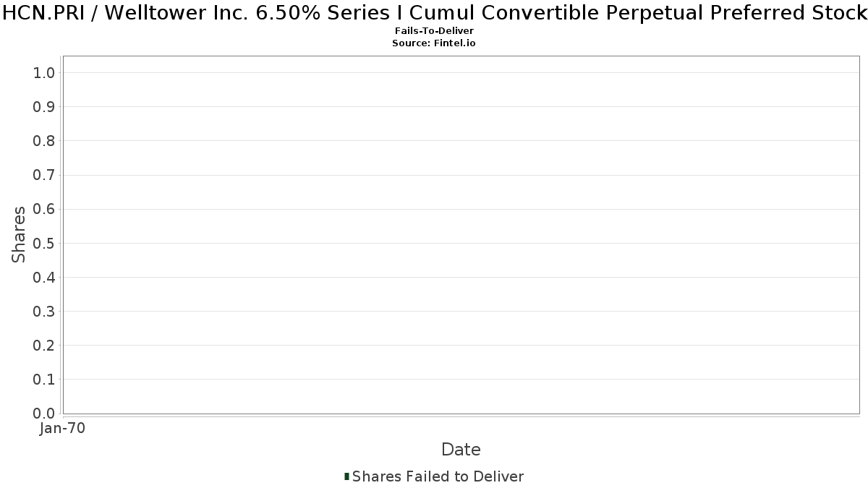
Task: Click the 0.6 y-axis tick label
Action: coord(44,209)
